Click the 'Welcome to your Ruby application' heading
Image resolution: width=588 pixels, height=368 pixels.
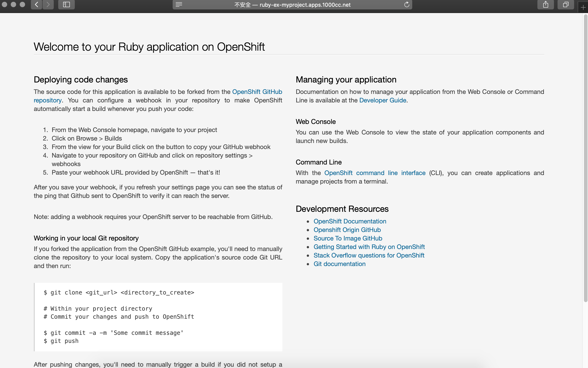point(149,47)
